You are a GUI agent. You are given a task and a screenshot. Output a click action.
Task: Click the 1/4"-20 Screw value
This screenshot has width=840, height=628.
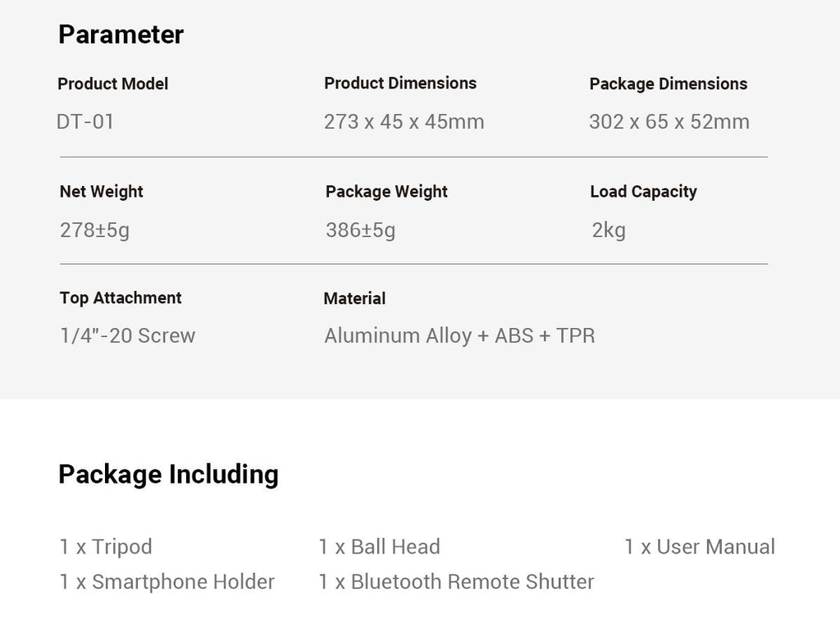pos(127,335)
